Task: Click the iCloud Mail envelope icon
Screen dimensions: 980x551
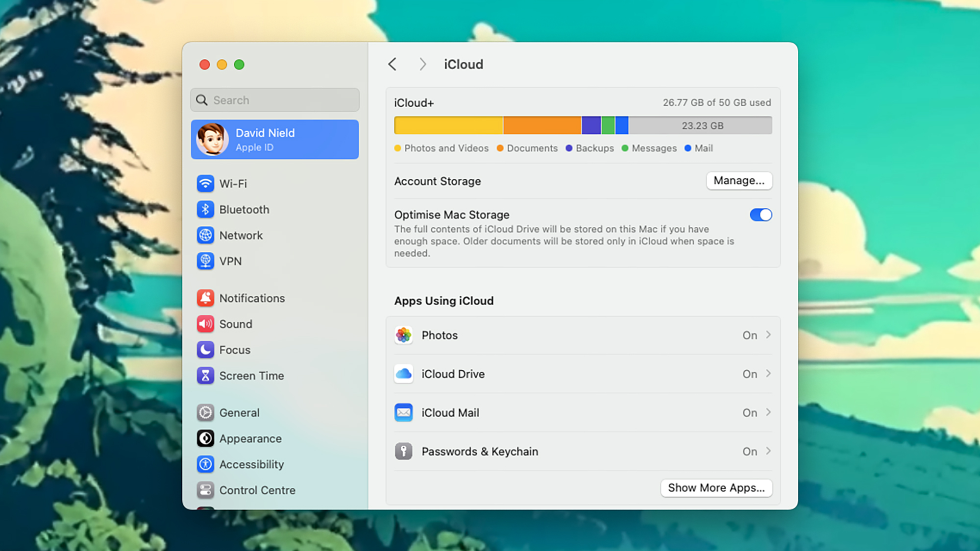Action: [402, 412]
